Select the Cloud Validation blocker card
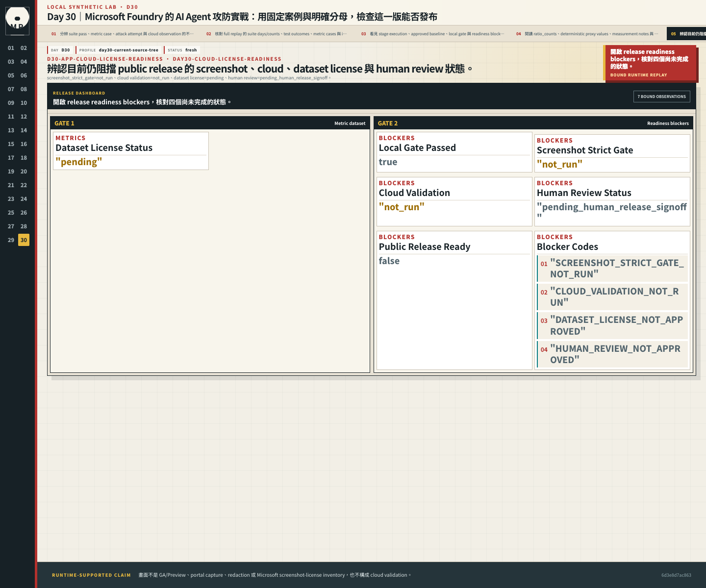 coord(454,201)
